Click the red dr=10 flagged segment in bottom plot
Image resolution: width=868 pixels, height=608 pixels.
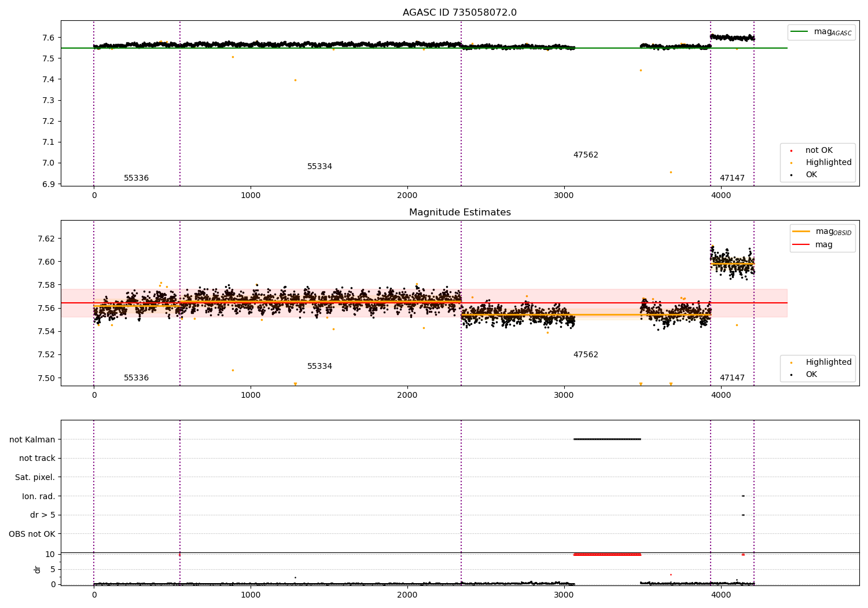pos(607,555)
